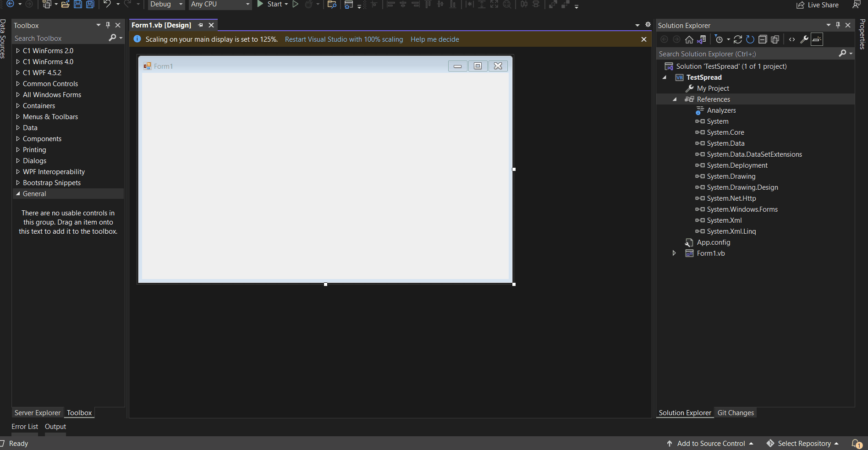Click the Open File folder icon
Screen dimensions: 868x450
(66, 4)
